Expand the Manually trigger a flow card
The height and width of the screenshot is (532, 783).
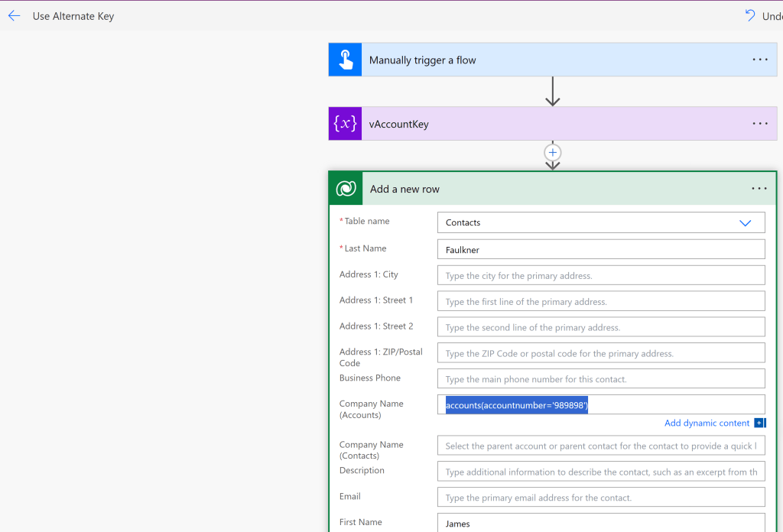(x=535, y=60)
